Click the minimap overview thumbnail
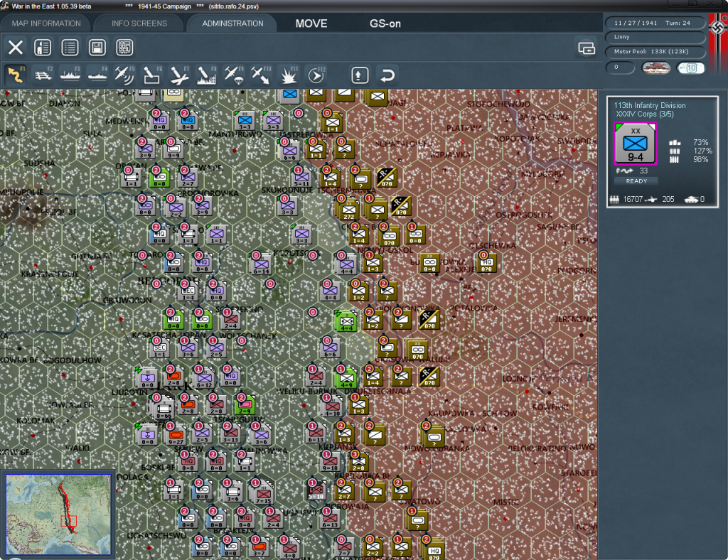Viewport: 728px width, 560px height. point(58,514)
